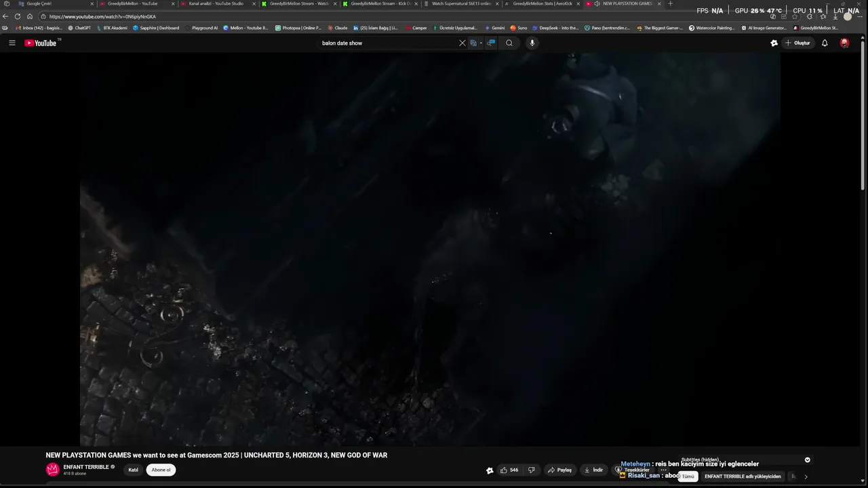This screenshot has height=488, width=868.
Task: Switch to GreedyBirMellon Stats AeroKick tab
Action: tap(542, 3)
